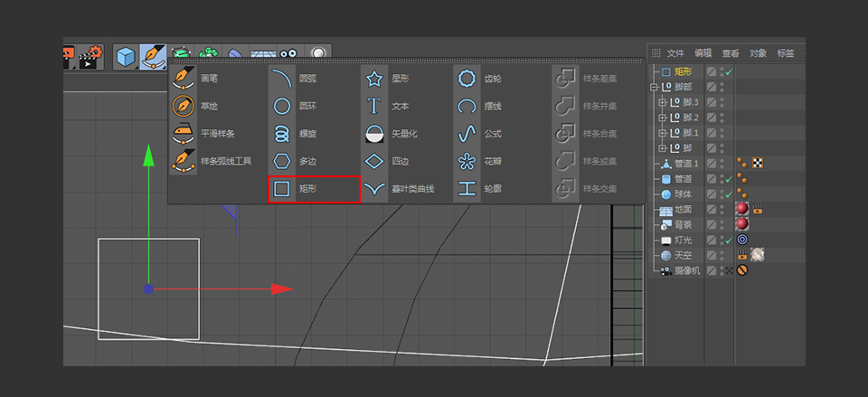Toggle the green enable checkmark on 矩形

coord(729,72)
